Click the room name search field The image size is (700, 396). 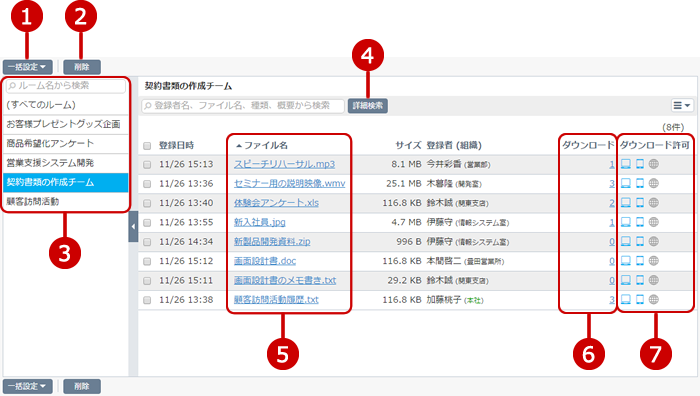66,86
